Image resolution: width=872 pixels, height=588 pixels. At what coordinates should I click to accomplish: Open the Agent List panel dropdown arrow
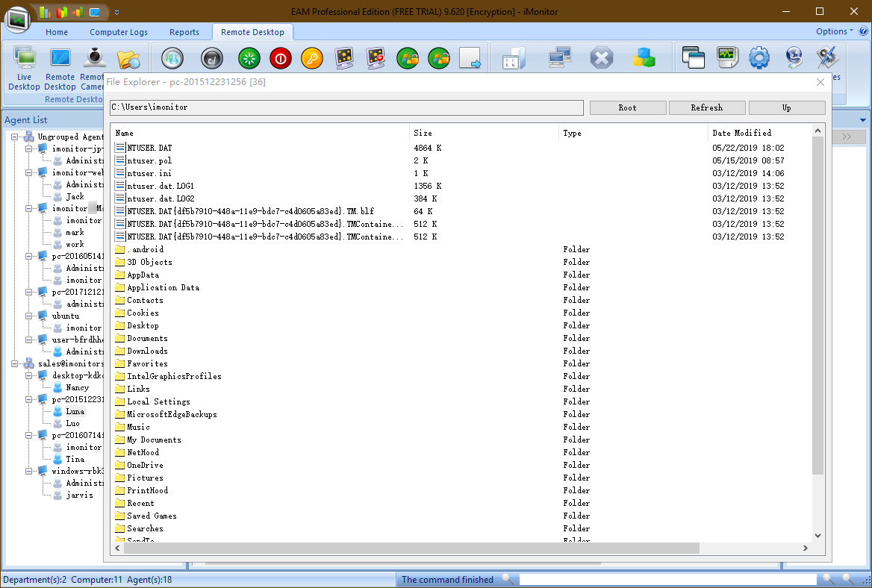(x=862, y=120)
